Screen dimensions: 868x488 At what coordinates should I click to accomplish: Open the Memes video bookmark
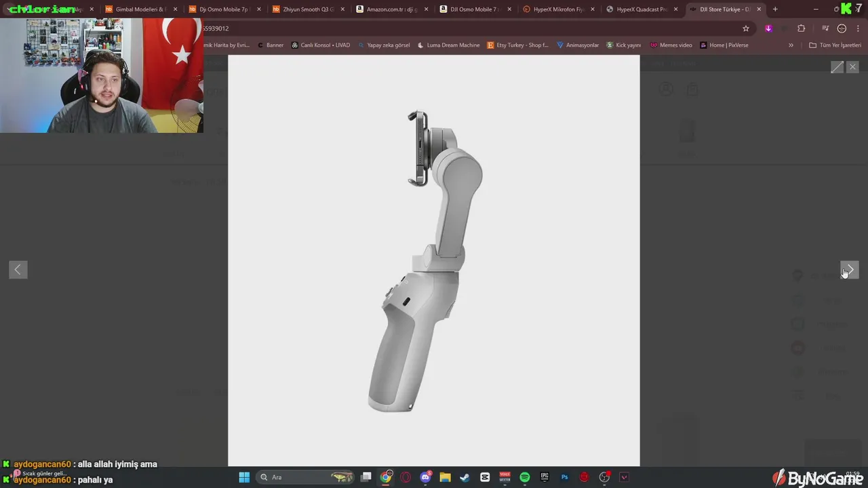671,45
